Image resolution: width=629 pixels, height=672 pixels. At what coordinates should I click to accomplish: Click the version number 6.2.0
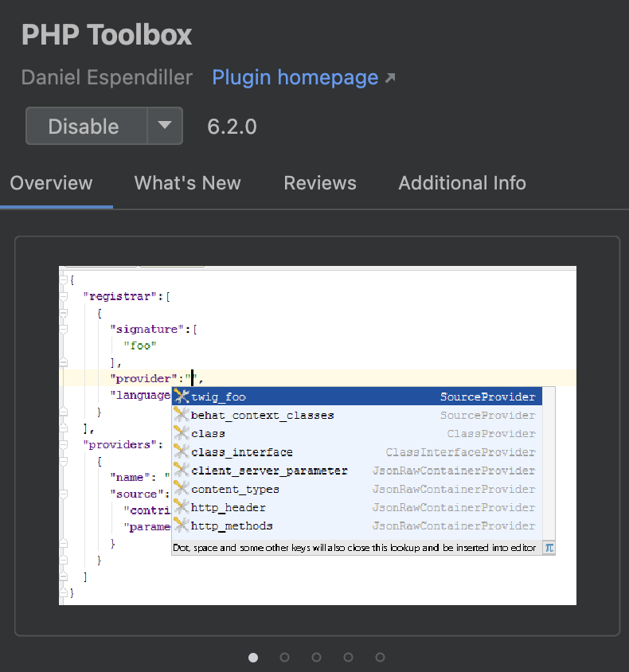point(232,127)
